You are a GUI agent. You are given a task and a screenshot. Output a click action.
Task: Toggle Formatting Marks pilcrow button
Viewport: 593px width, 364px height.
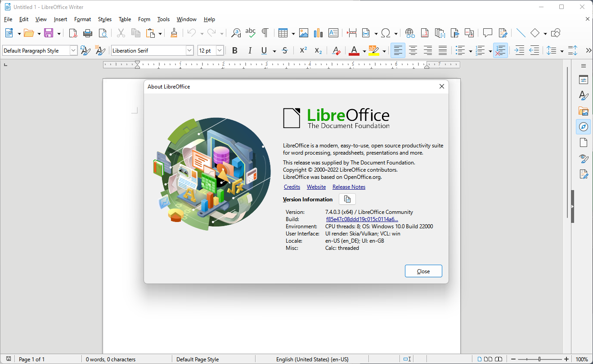tap(265, 33)
